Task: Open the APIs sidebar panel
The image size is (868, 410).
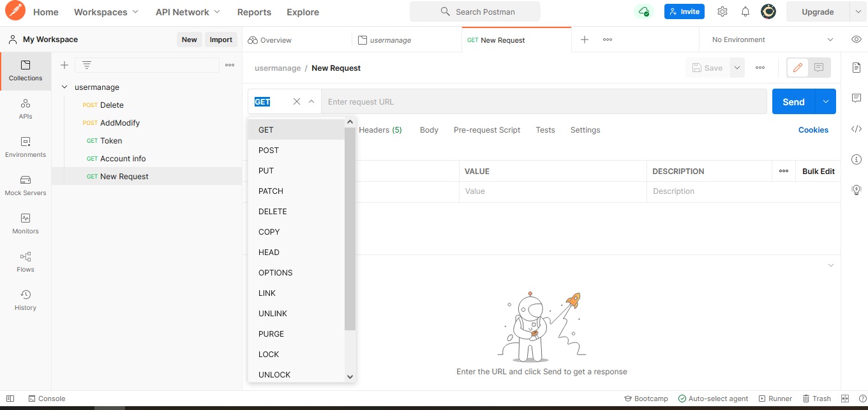Action: tap(26, 109)
